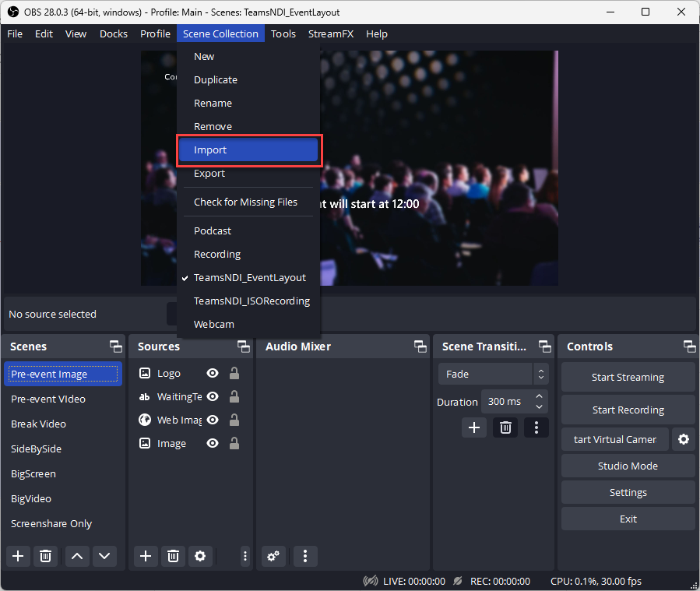Open OBS Settings button
Image resolution: width=700 pixels, height=591 pixels.
coord(628,492)
